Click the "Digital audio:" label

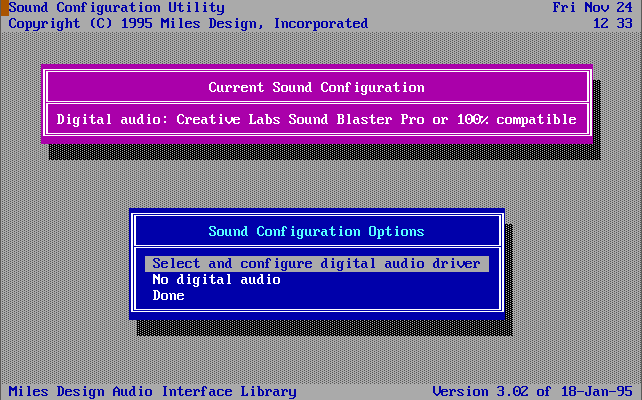pyautogui.click(x=112, y=120)
